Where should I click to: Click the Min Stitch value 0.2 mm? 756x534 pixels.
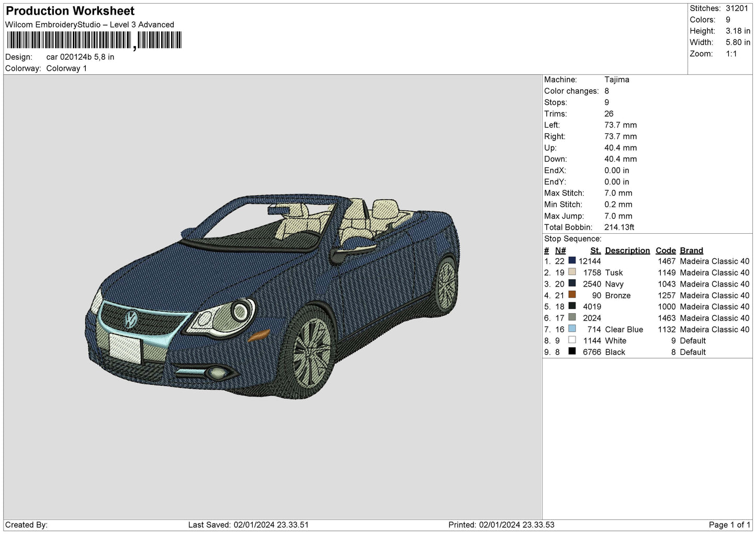pos(618,204)
